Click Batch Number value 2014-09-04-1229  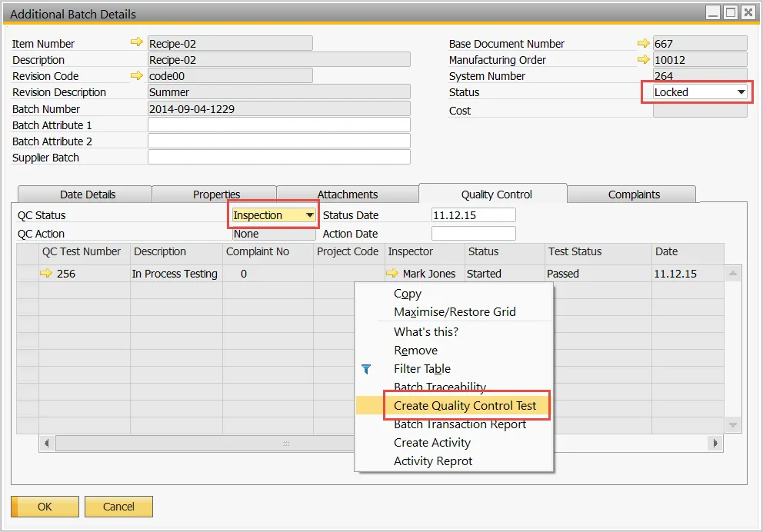point(279,108)
